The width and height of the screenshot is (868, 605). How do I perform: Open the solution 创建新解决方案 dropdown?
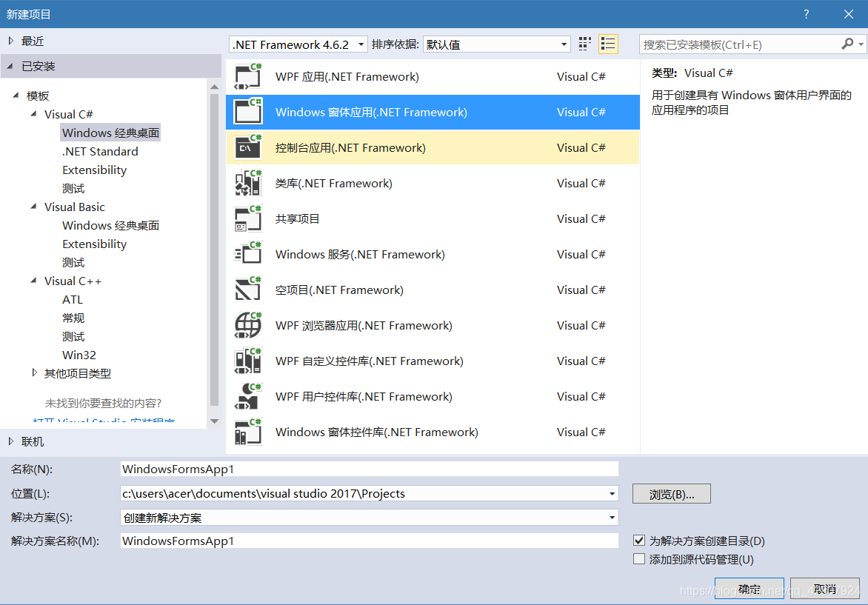[x=370, y=518]
